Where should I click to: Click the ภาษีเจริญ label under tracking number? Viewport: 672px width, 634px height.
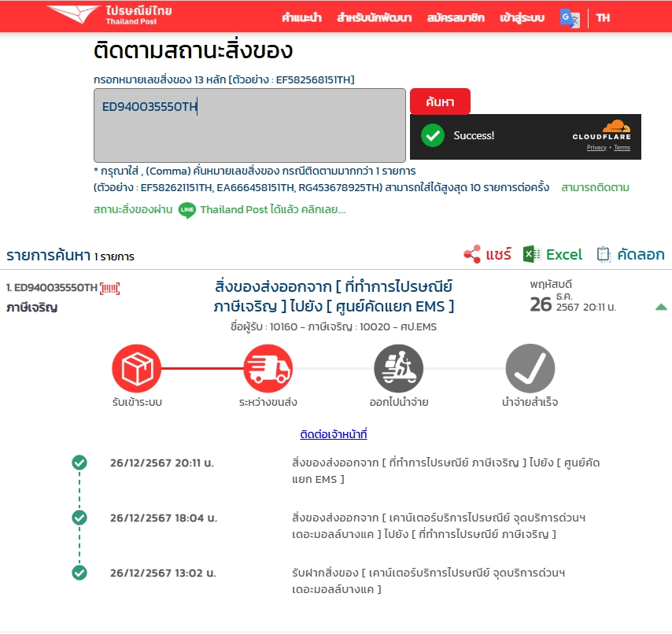tap(31, 308)
